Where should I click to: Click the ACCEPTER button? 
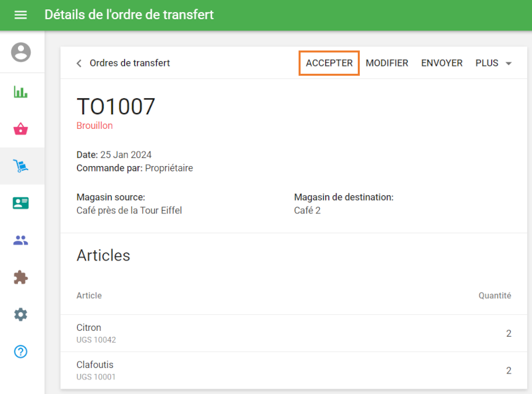[329, 63]
